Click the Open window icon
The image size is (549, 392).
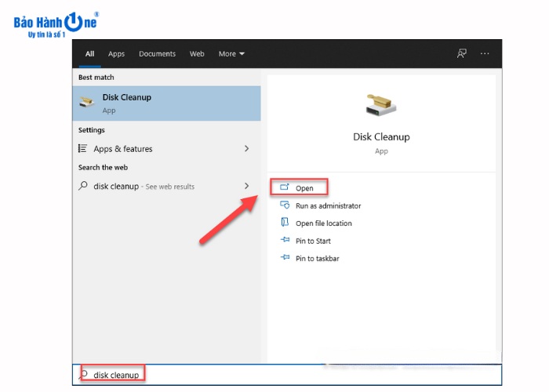tap(284, 187)
